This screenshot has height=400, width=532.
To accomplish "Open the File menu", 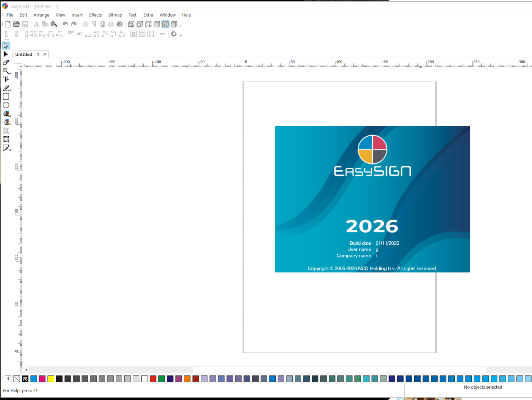I will point(10,15).
